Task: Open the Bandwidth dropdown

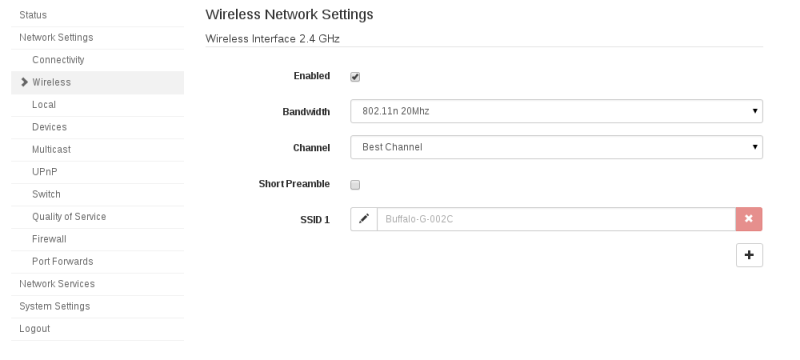Action: 556,111
